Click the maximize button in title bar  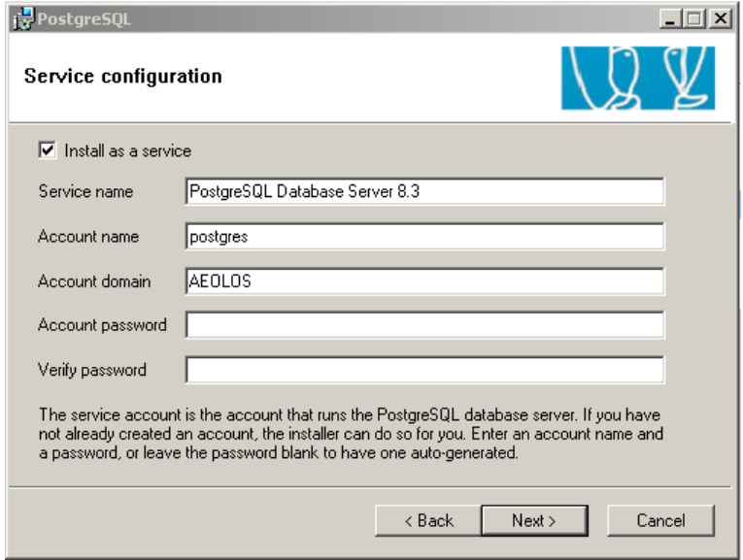[x=694, y=19]
